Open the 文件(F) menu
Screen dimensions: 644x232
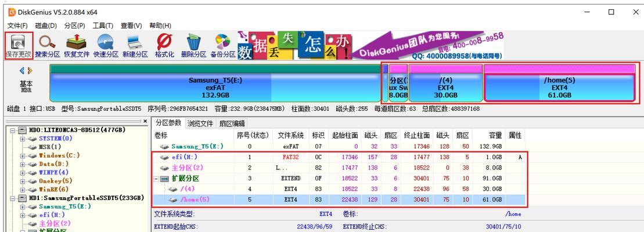pos(17,26)
